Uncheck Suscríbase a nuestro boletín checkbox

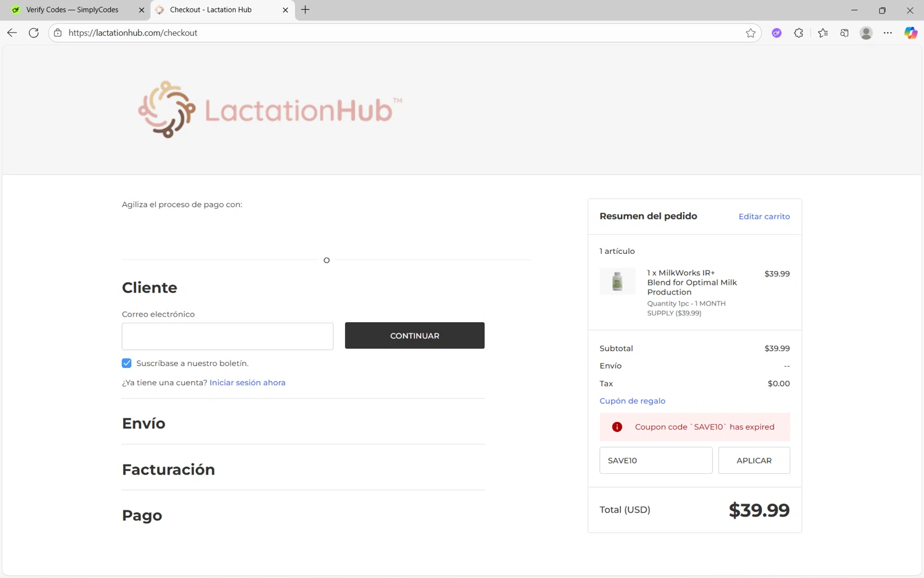click(x=127, y=364)
